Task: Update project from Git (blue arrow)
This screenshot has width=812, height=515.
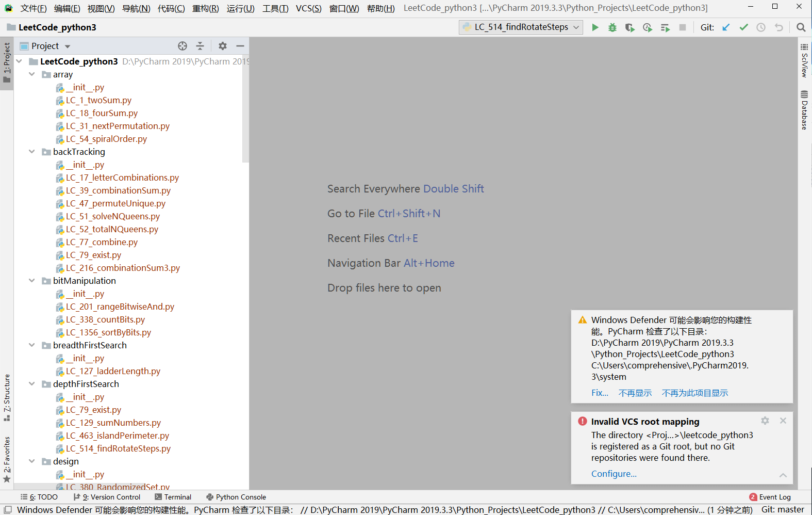Action: [726, 27]
